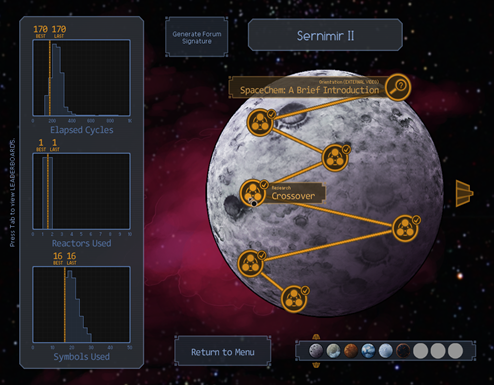The height and width of the screenshot is (385, 494).
Task: Click the Symbols Used label
Action: coord(82,356)
